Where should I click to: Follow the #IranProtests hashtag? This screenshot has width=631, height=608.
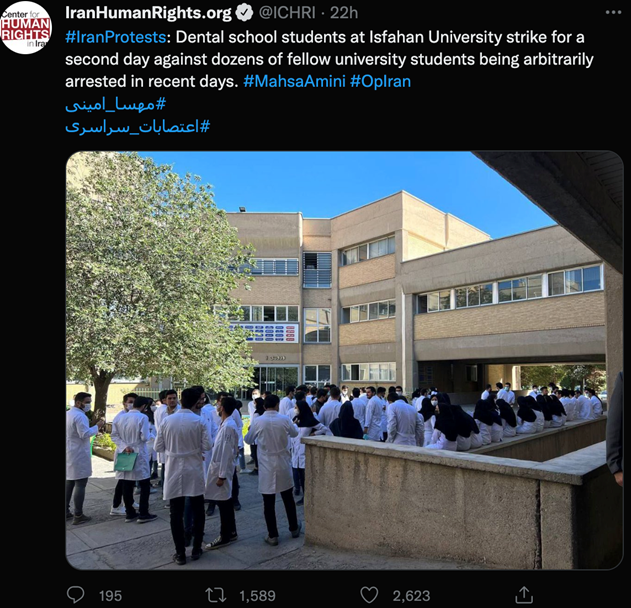[115, 37]
